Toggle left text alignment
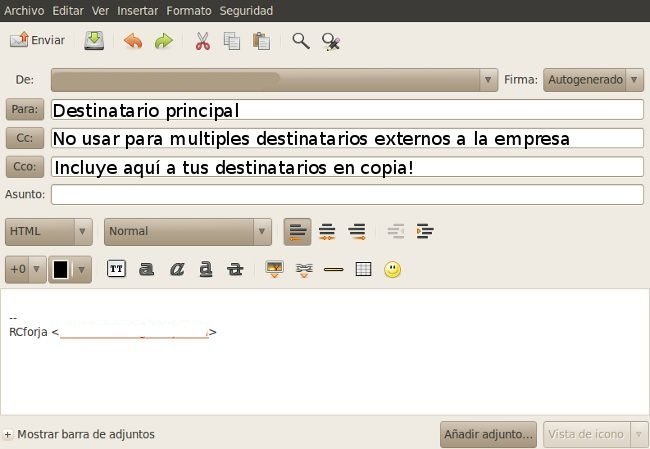Image resolution: width=650 pixels, height=449 pixels. click(297, 231)
